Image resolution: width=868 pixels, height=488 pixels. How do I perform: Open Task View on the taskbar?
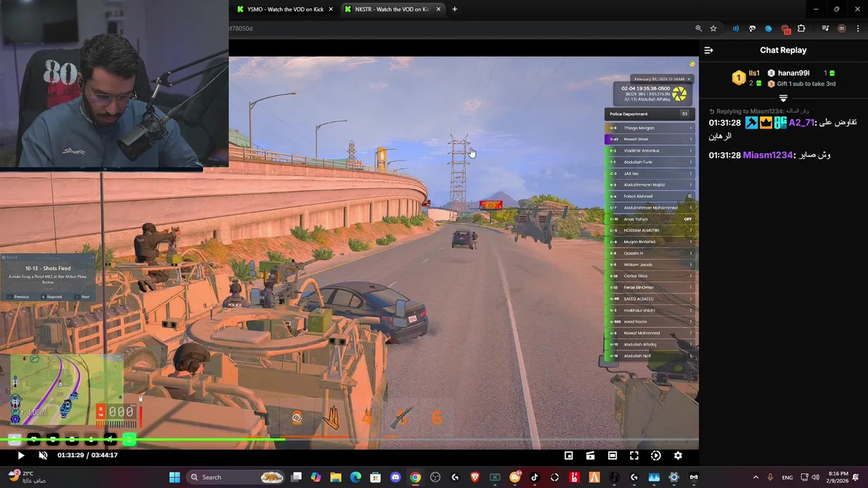[296, 477]
